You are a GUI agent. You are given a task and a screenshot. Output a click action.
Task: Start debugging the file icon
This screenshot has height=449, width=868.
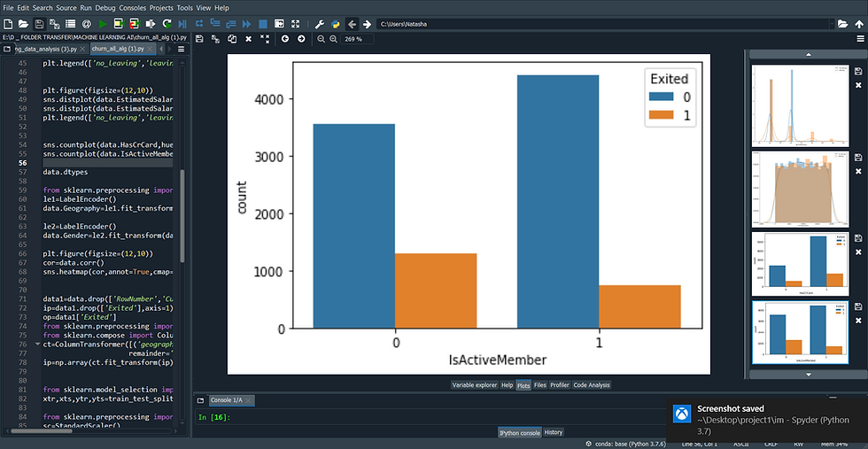[x=182, y=24]
